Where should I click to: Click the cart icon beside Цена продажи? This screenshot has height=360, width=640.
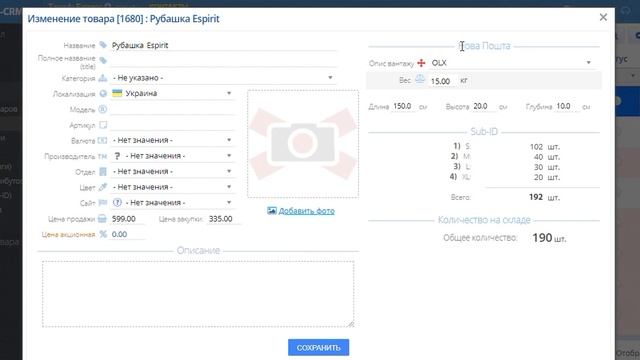tap(102, 219)
